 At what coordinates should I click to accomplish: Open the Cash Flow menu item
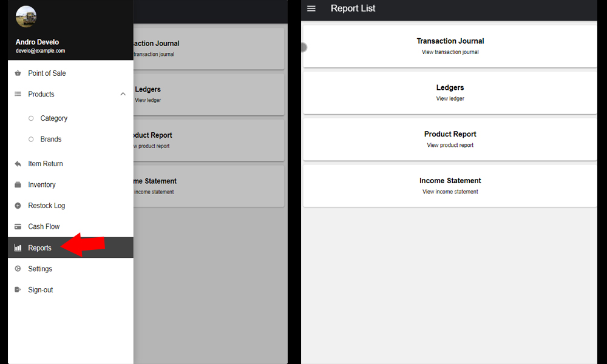pyautogui.click(x=44, y=227)
